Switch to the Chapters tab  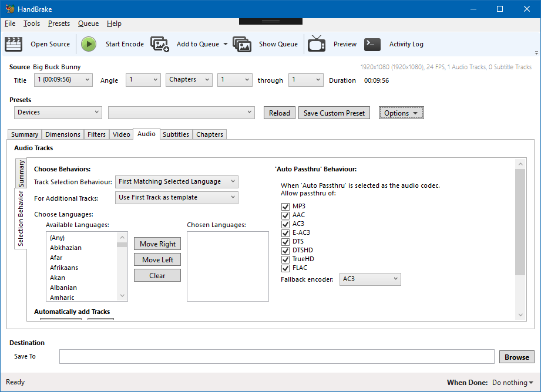(x=210, y=134)
